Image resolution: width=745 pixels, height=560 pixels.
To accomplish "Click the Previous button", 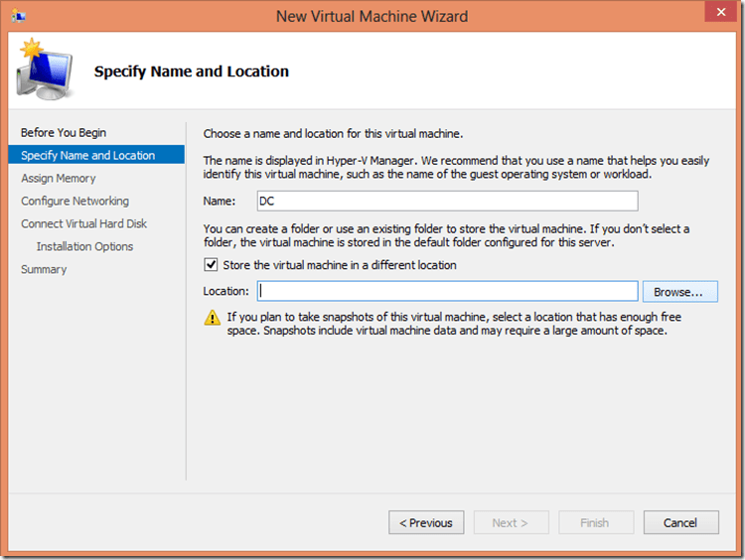I will pos(426,522).
